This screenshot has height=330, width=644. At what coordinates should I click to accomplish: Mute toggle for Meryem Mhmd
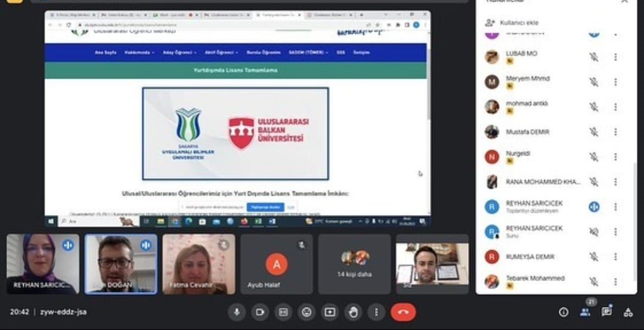click(594, 82)
